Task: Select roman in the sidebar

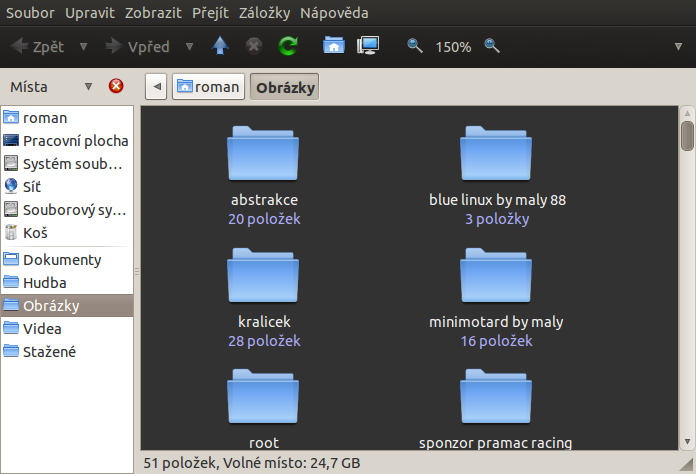Action: point(67,118)
